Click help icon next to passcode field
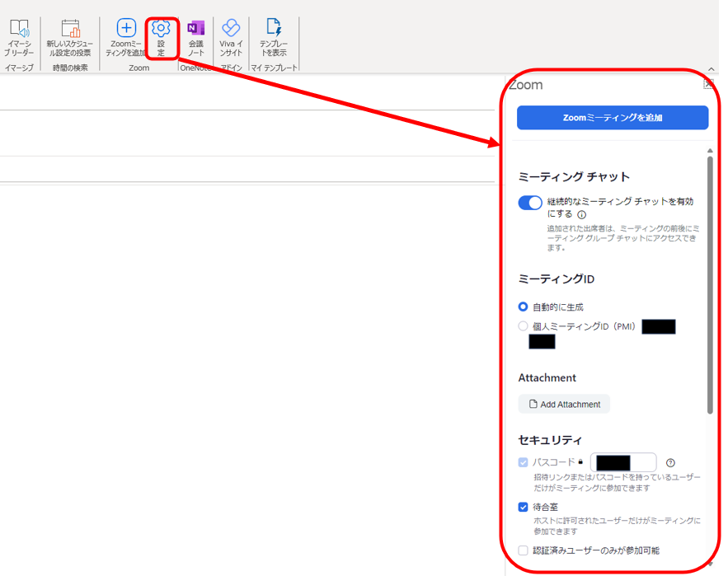728x576 pixels. [670, 463]
